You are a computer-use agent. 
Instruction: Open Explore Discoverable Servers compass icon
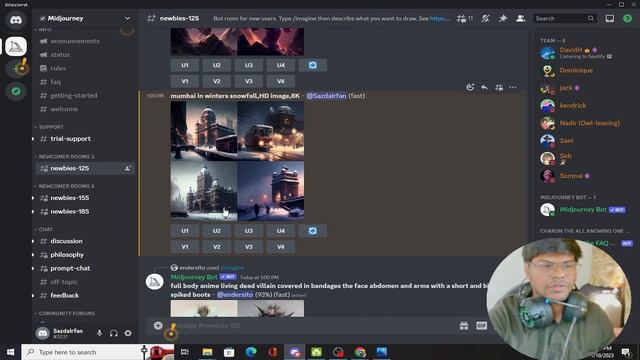(x=16, y=91)
